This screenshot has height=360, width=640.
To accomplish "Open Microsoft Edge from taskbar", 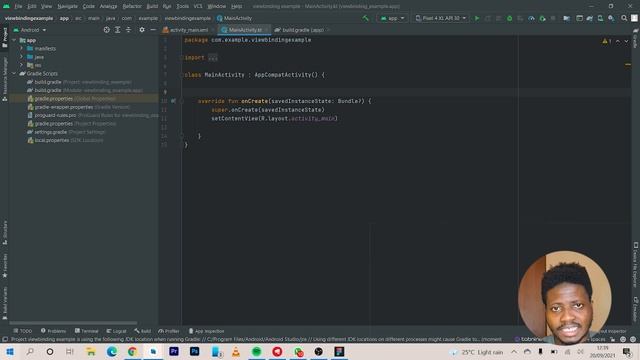I will [111, 352].
